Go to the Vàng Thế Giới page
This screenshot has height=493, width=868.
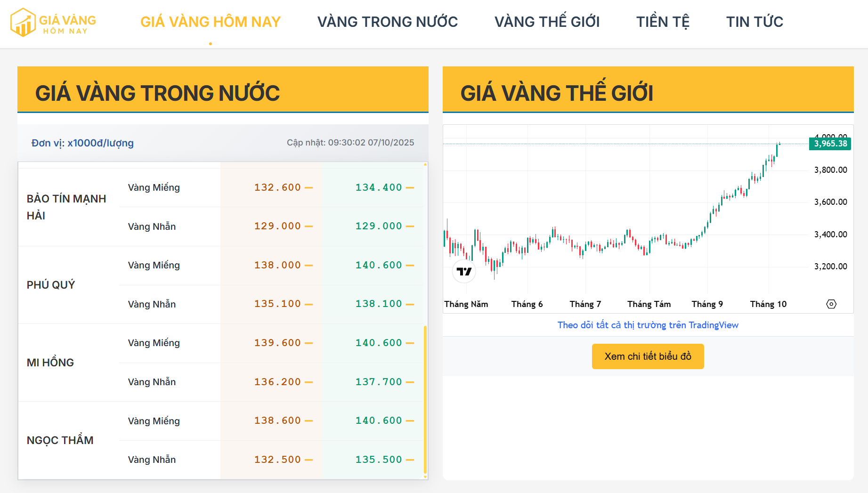pos(547,22)
